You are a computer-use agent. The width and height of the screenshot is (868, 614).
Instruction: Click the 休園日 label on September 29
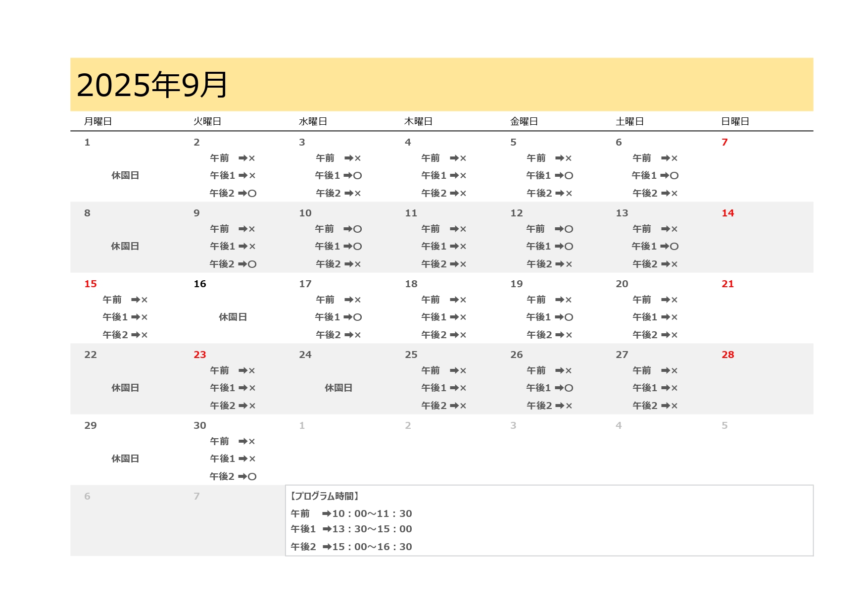[x=125, y=459]
